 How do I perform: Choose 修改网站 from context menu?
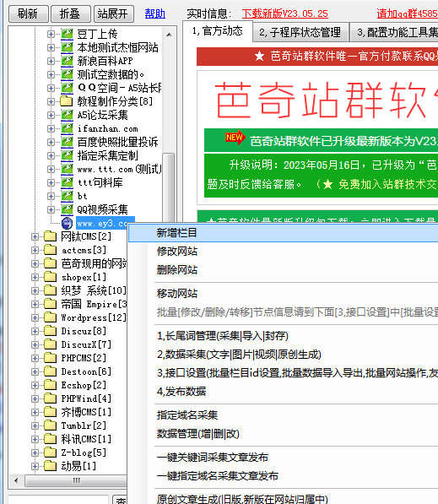pyautogui.click(x=283, y=252)
